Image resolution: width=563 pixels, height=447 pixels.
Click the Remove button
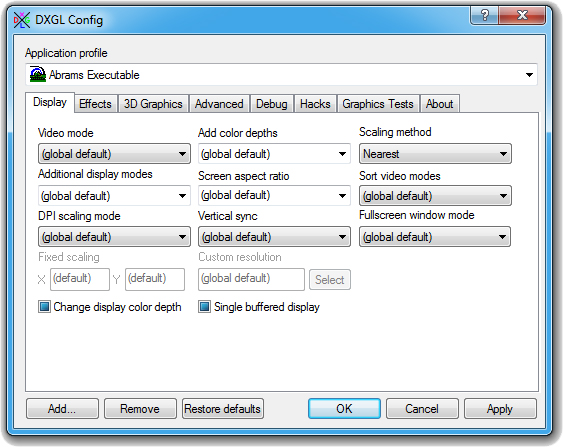pos(140,409)
